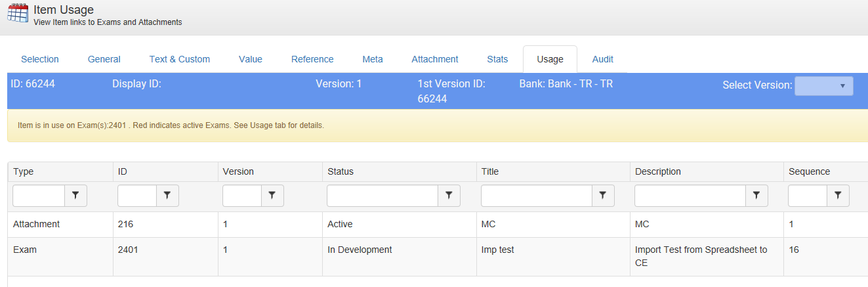Open the Type column filter icon
This screenshot has height=287, width=868.
click(x=75, y=195)
